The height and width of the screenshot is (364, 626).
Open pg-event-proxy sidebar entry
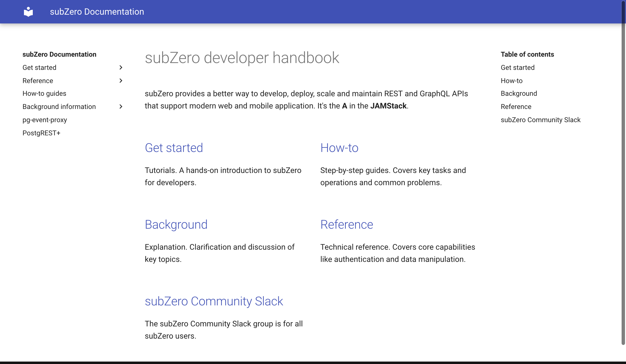point(45,120)
